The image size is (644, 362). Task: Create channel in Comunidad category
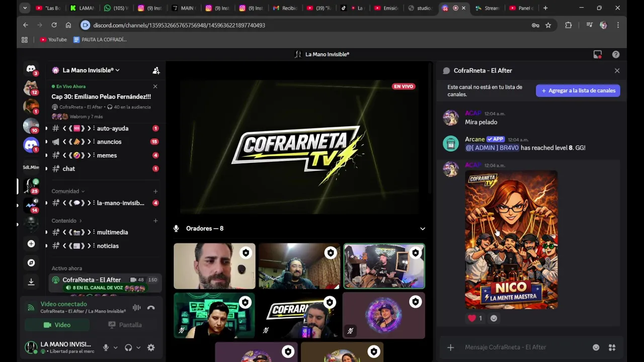(x=155, y=191)
